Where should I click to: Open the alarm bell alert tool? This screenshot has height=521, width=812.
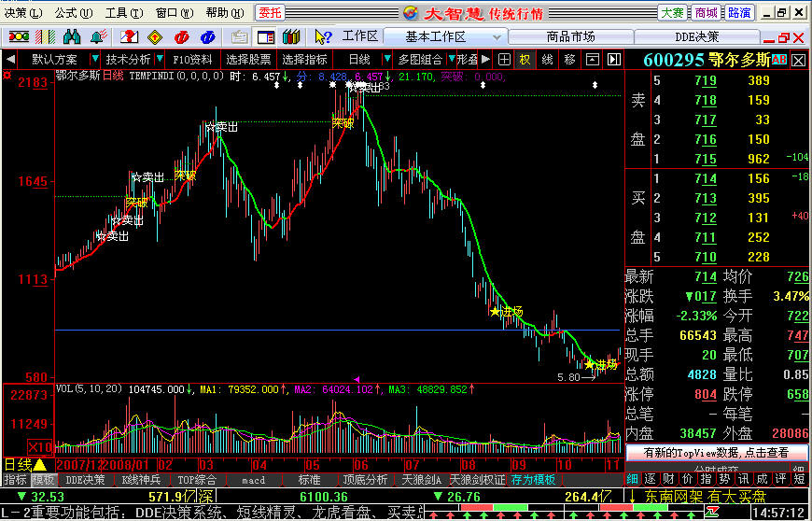(98, 36)
